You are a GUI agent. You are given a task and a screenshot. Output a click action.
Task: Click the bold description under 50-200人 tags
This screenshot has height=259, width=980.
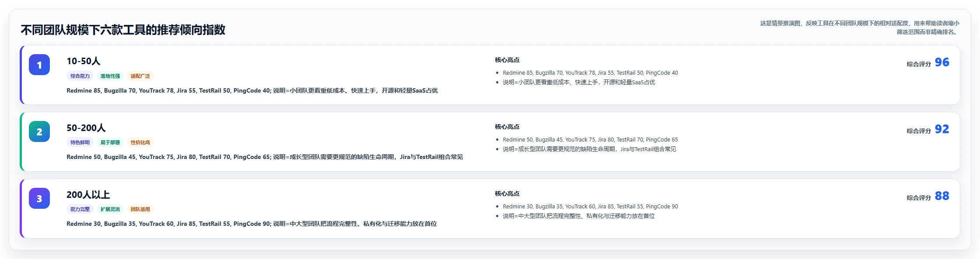pos(265,157)
